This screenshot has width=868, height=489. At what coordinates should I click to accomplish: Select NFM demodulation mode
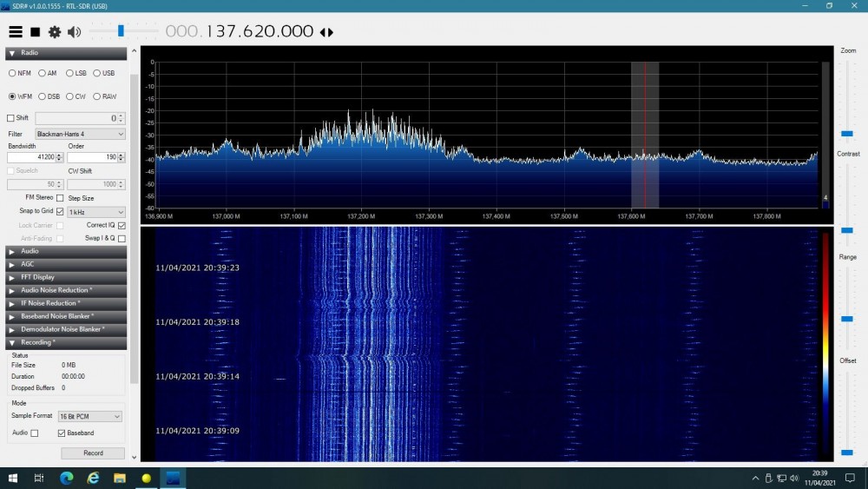(x=12, y=73)
